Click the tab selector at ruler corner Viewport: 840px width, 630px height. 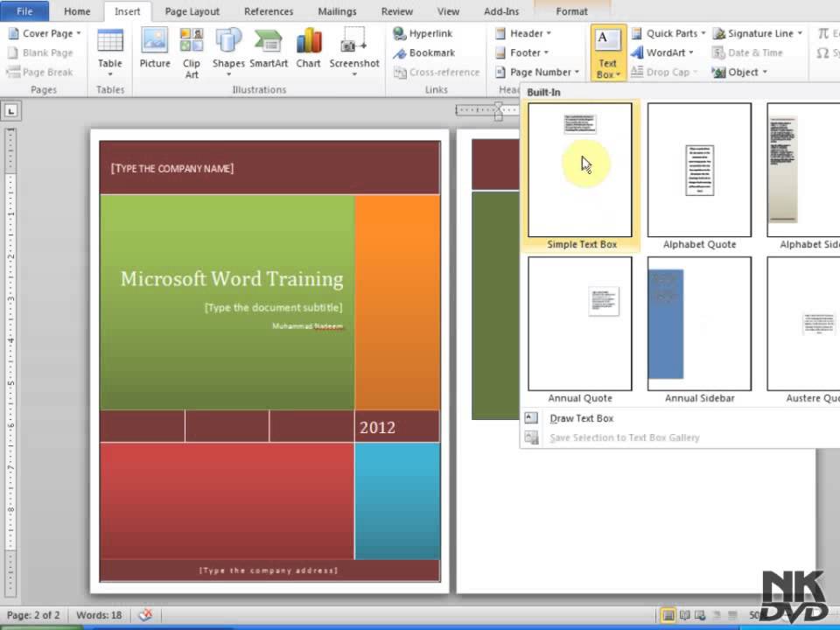(x=11, y=111)
